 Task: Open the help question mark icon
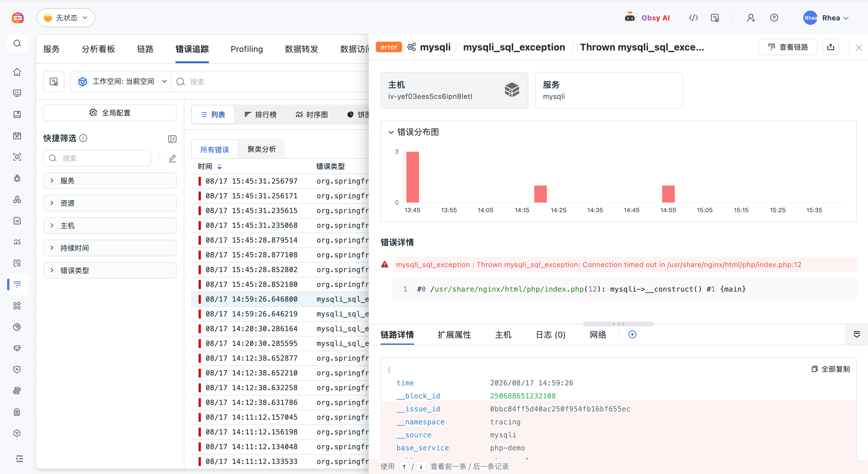(x=774, y=18)
